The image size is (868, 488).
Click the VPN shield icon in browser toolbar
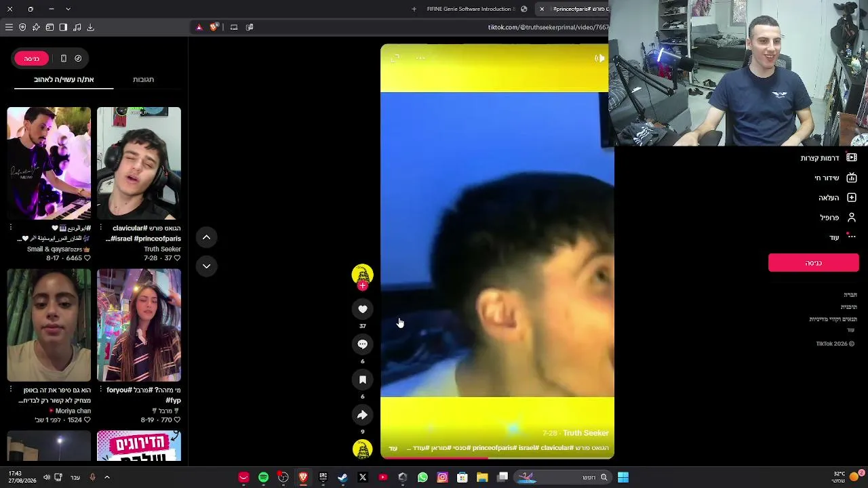tap(22, 27)
